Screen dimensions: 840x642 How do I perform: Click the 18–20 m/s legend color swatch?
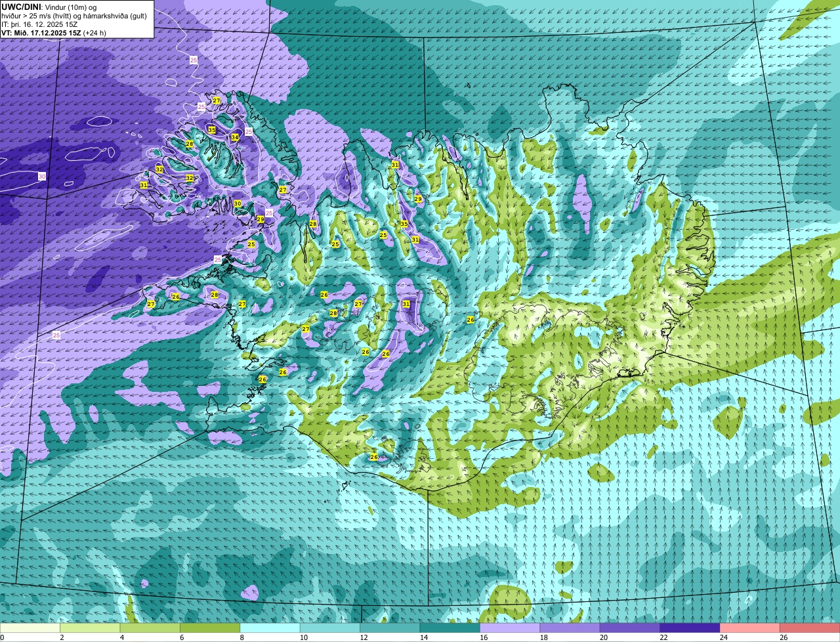570,628
